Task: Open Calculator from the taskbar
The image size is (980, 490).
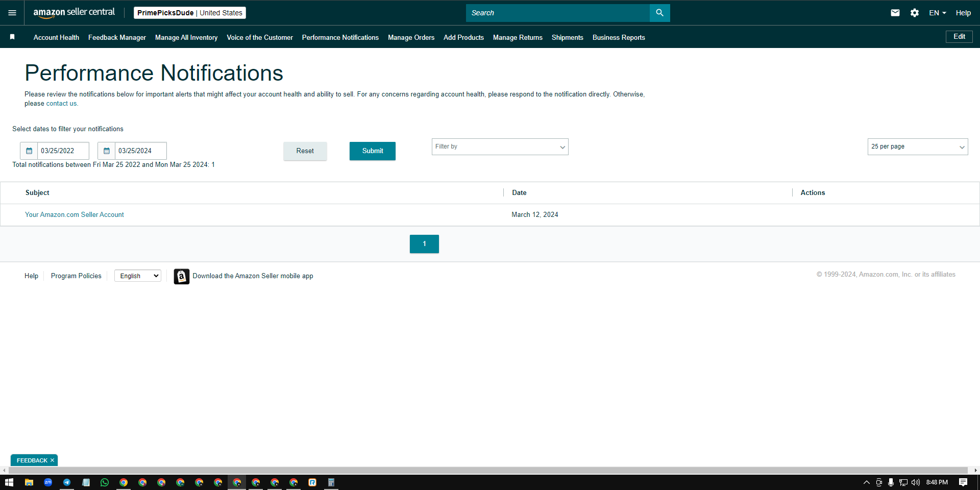Action: [331, 482]
